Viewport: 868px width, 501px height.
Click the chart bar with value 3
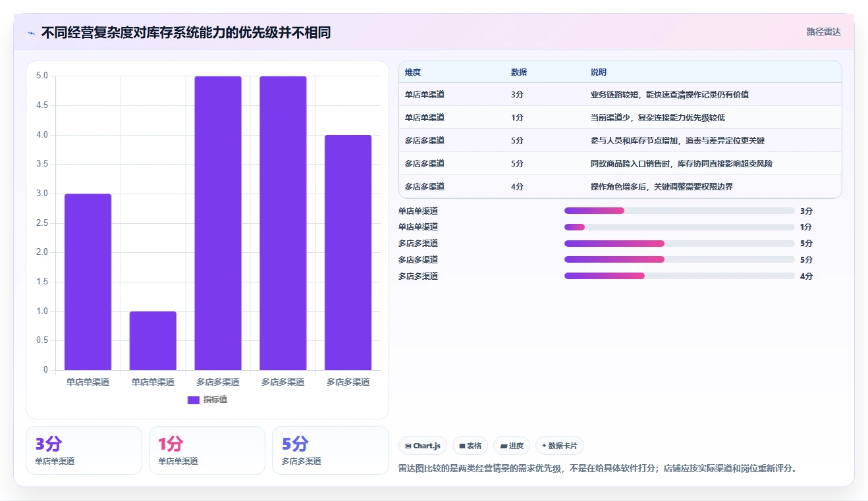tap(88, 282)
